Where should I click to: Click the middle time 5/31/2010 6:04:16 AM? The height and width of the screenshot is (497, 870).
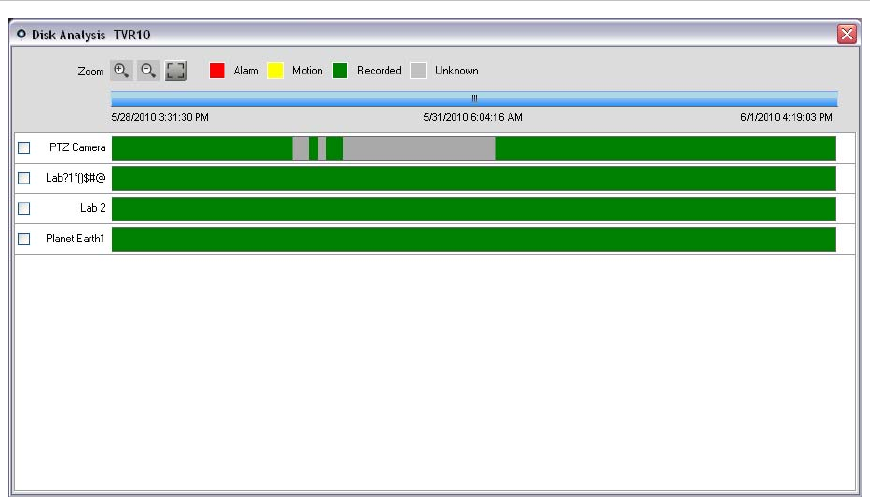pos(473,117)
